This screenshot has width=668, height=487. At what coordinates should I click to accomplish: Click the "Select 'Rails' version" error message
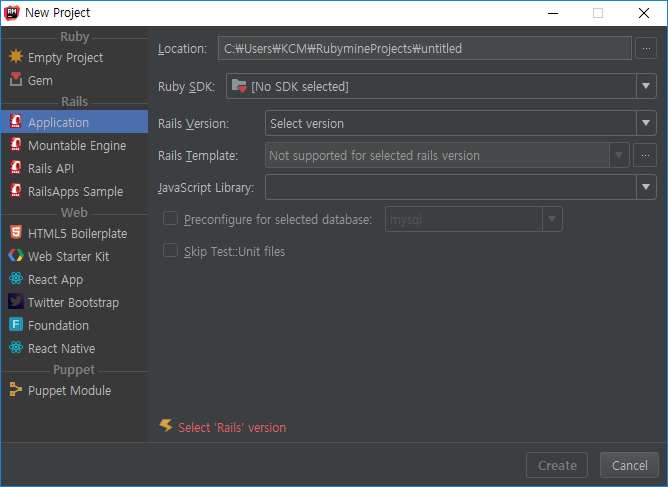pos(232,427)
